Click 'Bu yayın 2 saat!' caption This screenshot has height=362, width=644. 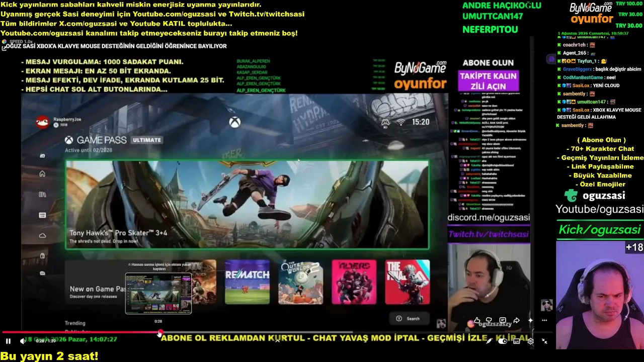click(49, 356)
